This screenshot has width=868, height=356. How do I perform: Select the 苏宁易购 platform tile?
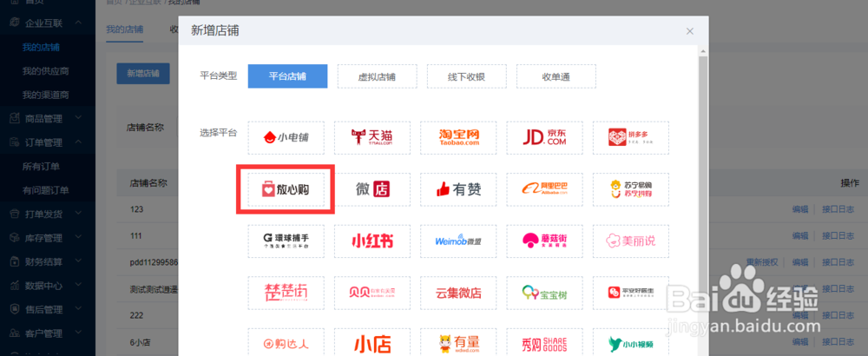[x=631, y=190]
